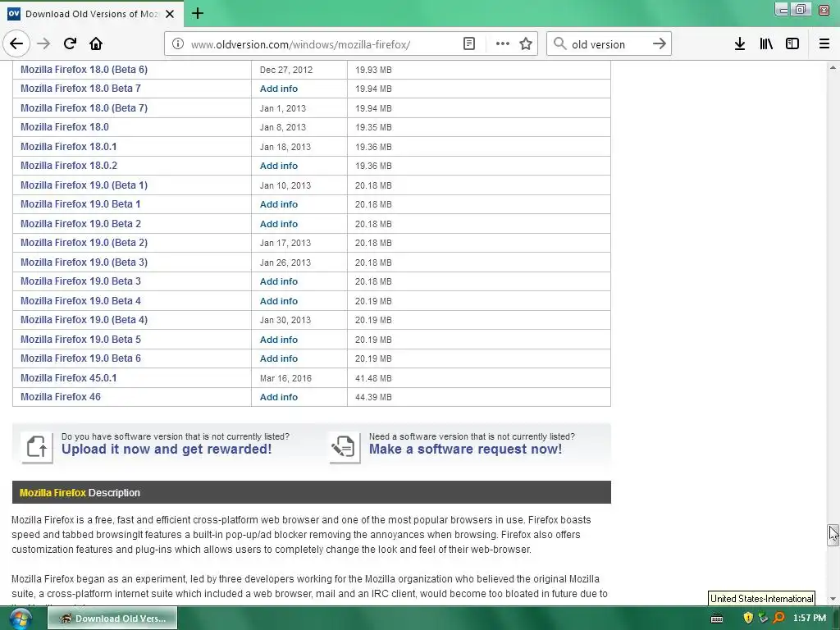Click the yellow security shield tray icon
This screenshot has width=840, height=630.
click(x=748, y=619)
